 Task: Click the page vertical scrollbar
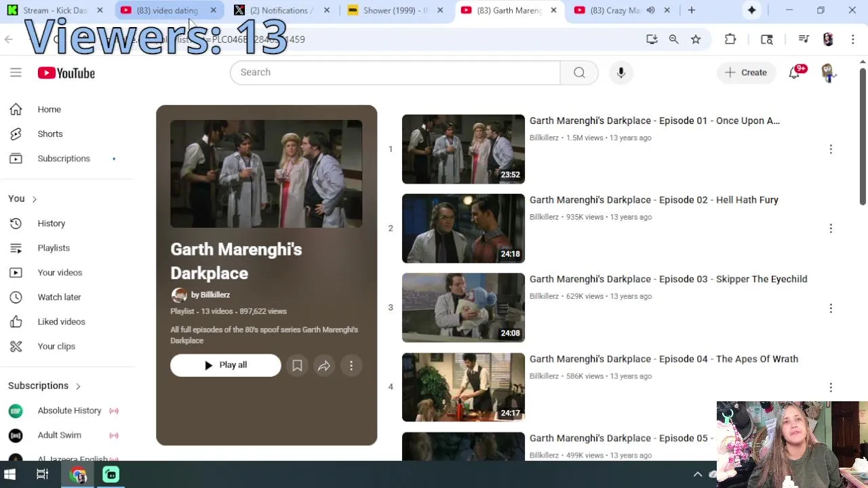[x=863, y=136]
